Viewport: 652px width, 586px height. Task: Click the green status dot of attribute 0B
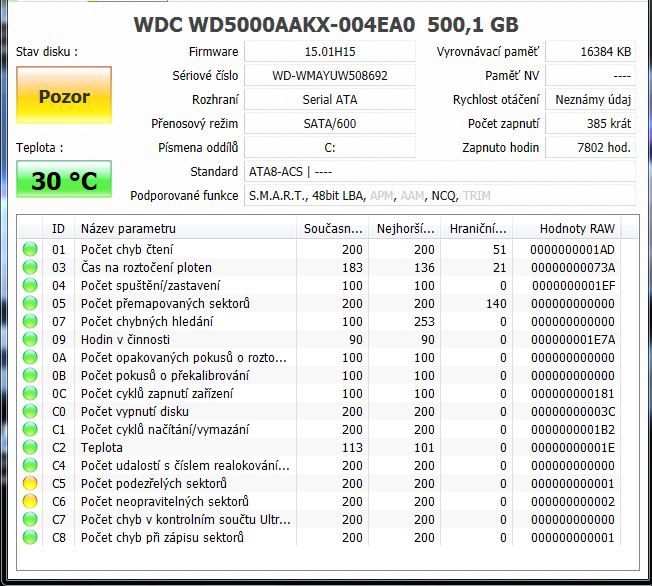click(x=30, y=375)
